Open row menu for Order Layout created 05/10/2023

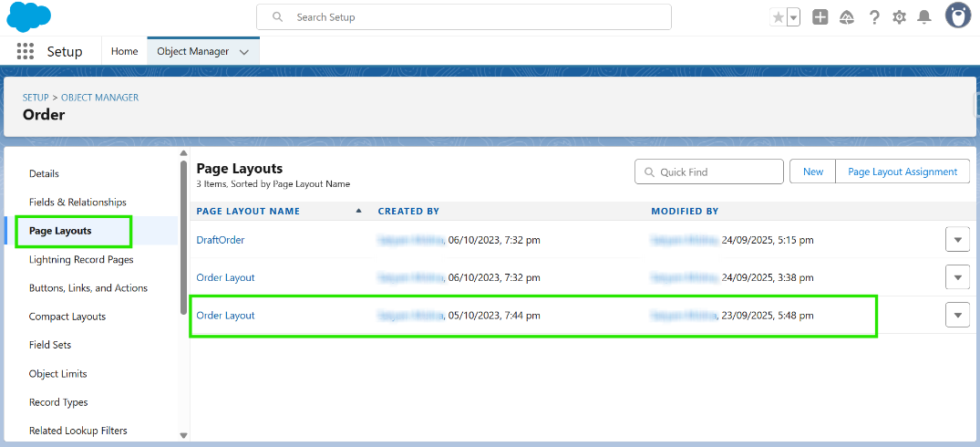click(957, 315)
